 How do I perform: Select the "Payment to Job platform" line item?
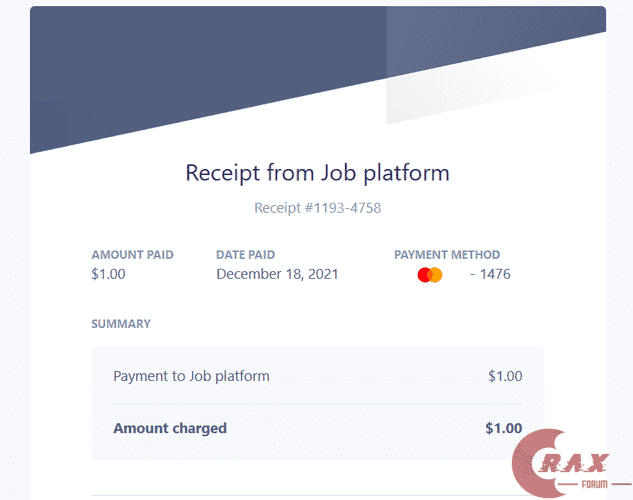click(x=191, y=376)
